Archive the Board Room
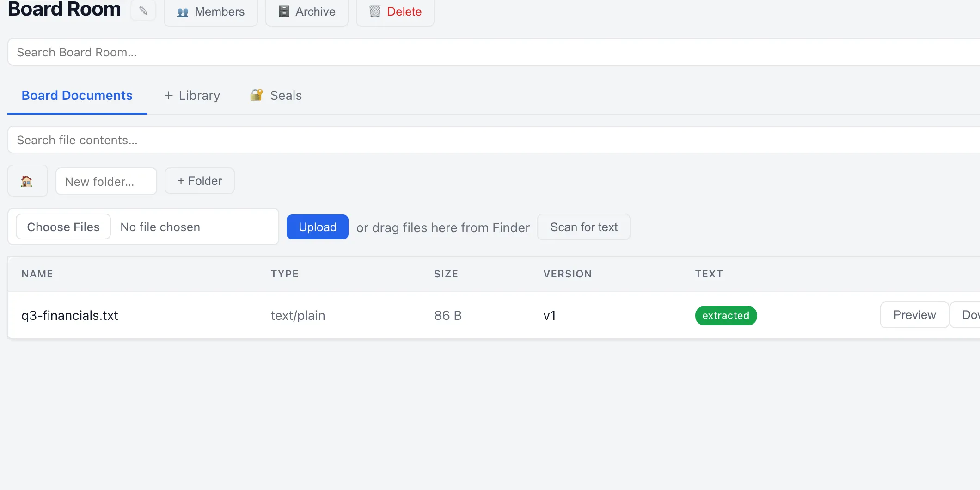Viewport: 980px width, 490px height. (x=307, y=12)
